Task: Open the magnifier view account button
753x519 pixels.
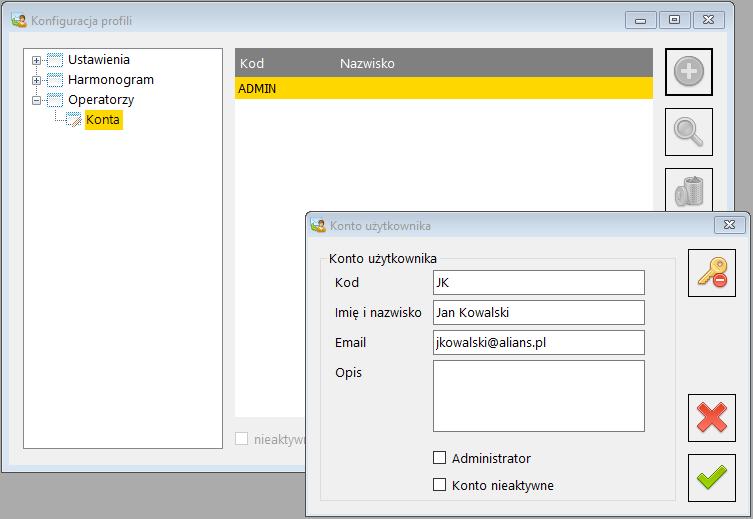Action: [689, 132]
